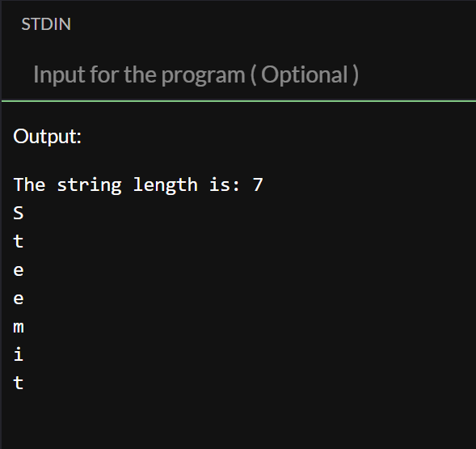Click the Output: heading
The height and width of the screenshot is (449, 476).
tap(48, 136)
